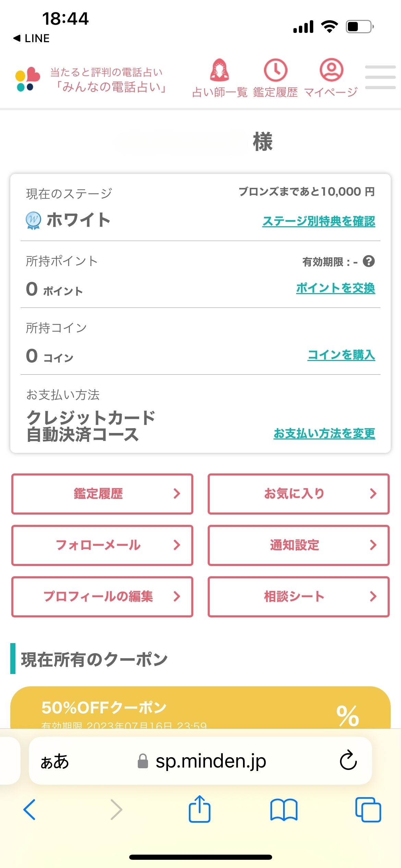Screen dimensions: 401x868
Task: Open Safari bookmarks icon
Action: (284, 810)
